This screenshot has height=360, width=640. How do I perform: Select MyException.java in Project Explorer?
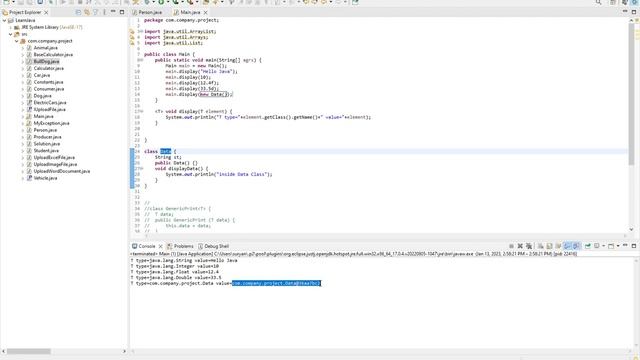[x=51, y=123]
